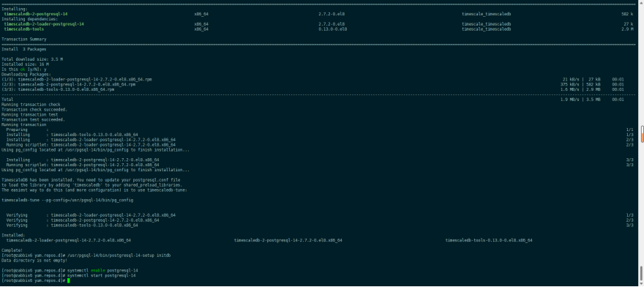The image size is (644, 287).
Task: Click 'timescaledb-tools-0.13.0-0.el8.x86_64' in Installed row
Action: click(489, 240)
